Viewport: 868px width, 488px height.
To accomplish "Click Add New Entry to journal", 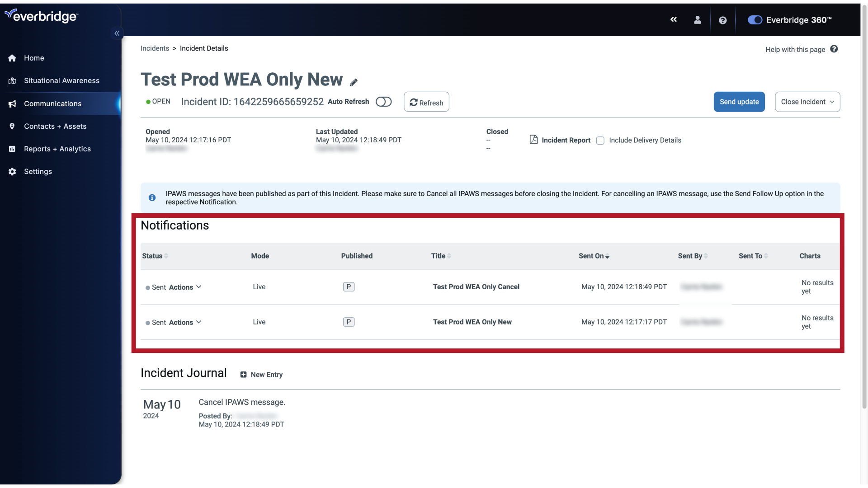I will (x=261, y=374).
